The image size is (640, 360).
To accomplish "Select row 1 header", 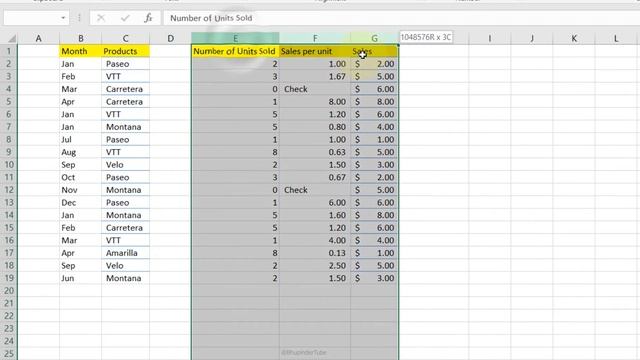I will 9,51.
